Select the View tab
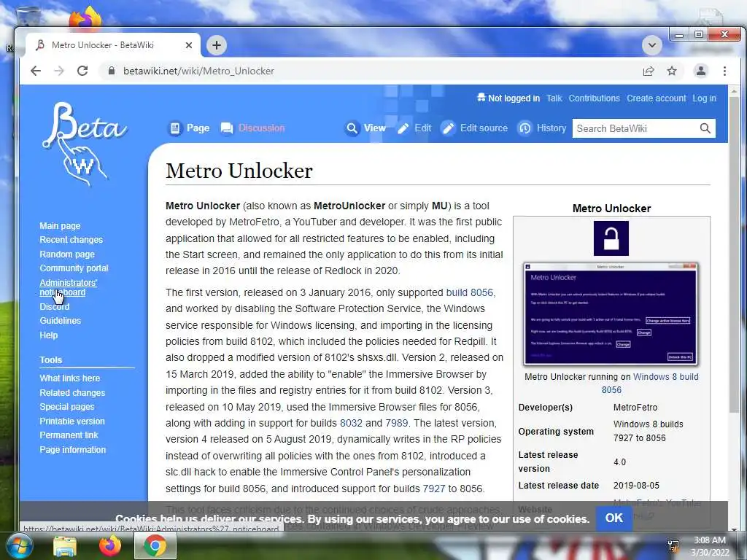This screenshot has width=747, height=560. click(374, 128)
